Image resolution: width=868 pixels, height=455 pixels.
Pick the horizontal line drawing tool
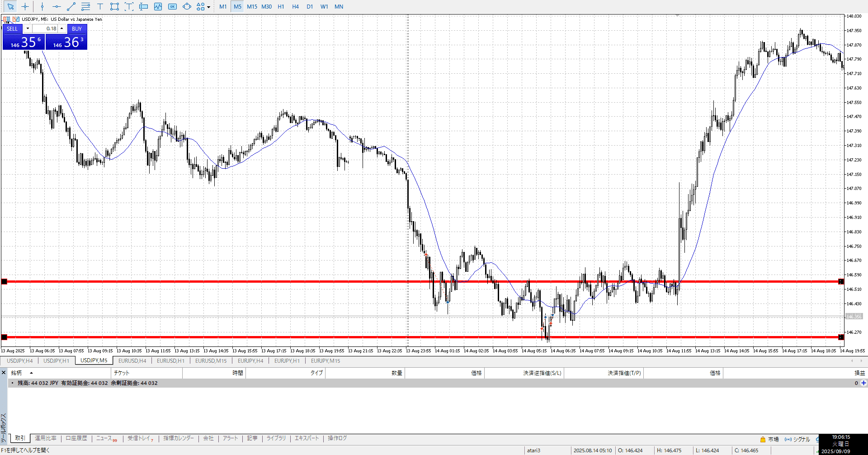coord(57,7)
